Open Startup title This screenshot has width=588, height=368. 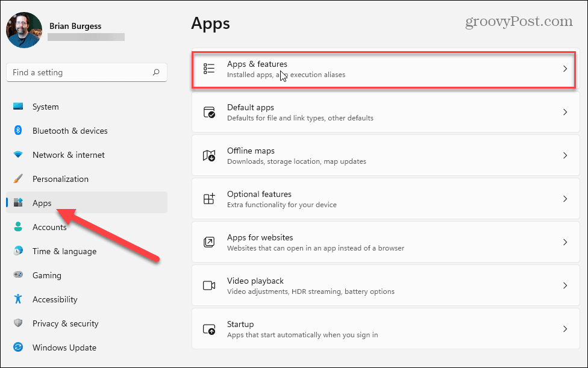pyautogui.click(x=240, y=325)
